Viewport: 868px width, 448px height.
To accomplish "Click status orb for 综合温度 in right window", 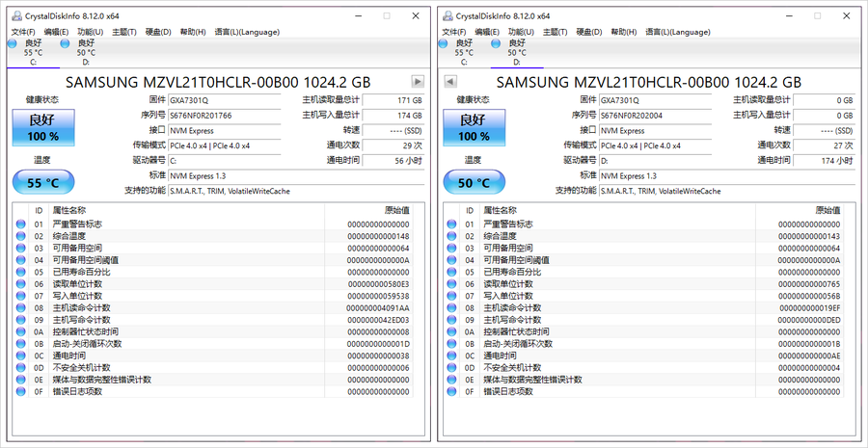I will (452, 236).
